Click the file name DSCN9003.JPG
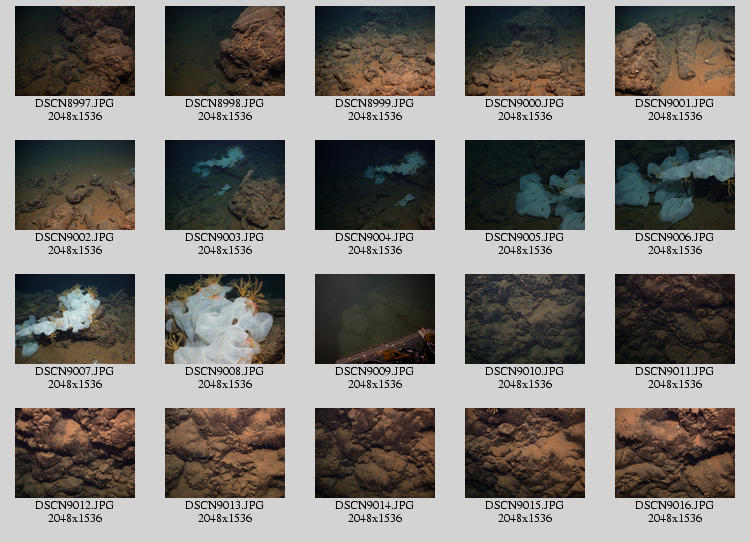The image size is (750, 542). click(x=225, y=237)
